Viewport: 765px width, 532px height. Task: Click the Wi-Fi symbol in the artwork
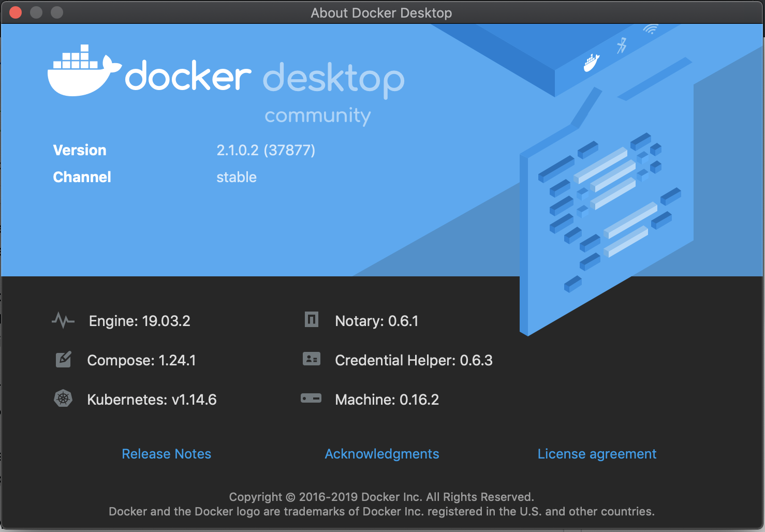pos(651,29)
